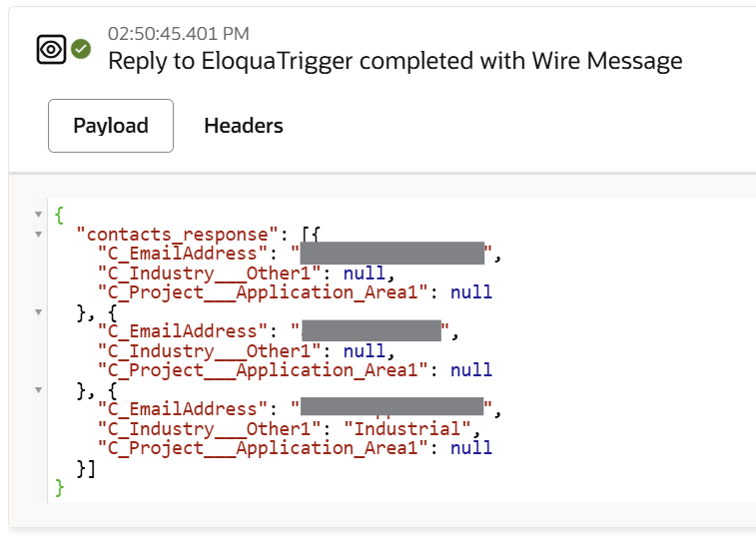
Task: Click first redacted C_EmailAddress value
Action: (392, 253)
